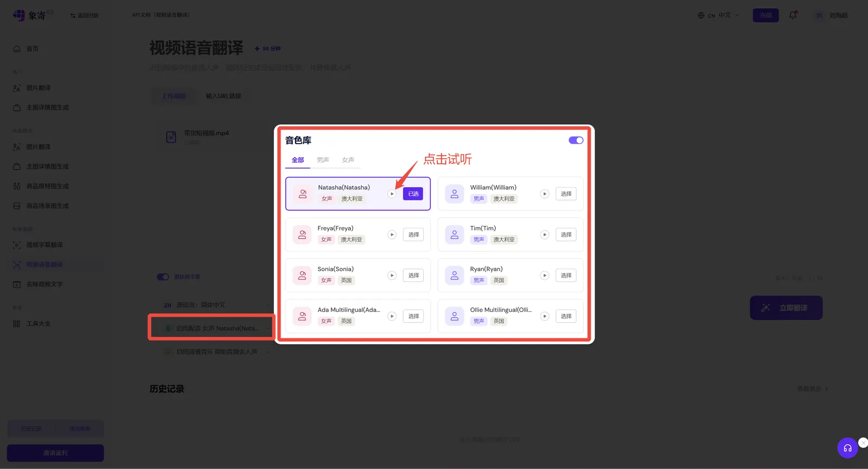Toggle the 擦除原字幕 switch
Screen dimensions: 868x469
(163, 277)
